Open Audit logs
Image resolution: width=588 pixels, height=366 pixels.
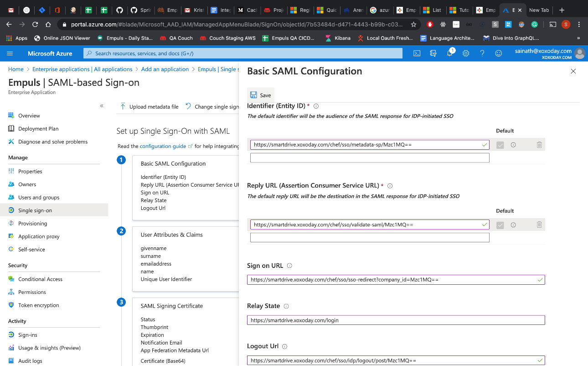click(30, 361)
